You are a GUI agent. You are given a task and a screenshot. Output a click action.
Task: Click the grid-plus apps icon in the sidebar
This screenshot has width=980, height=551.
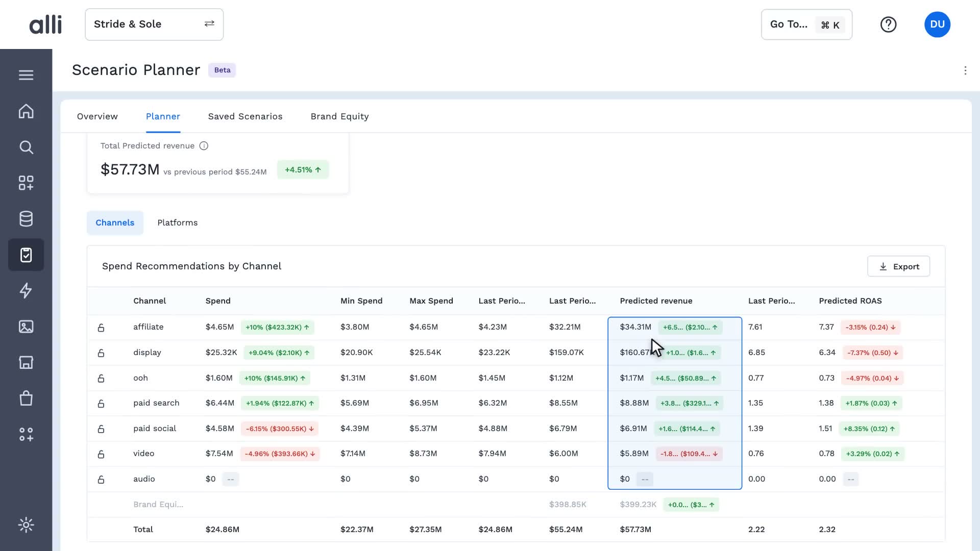(x=26, y=183)
